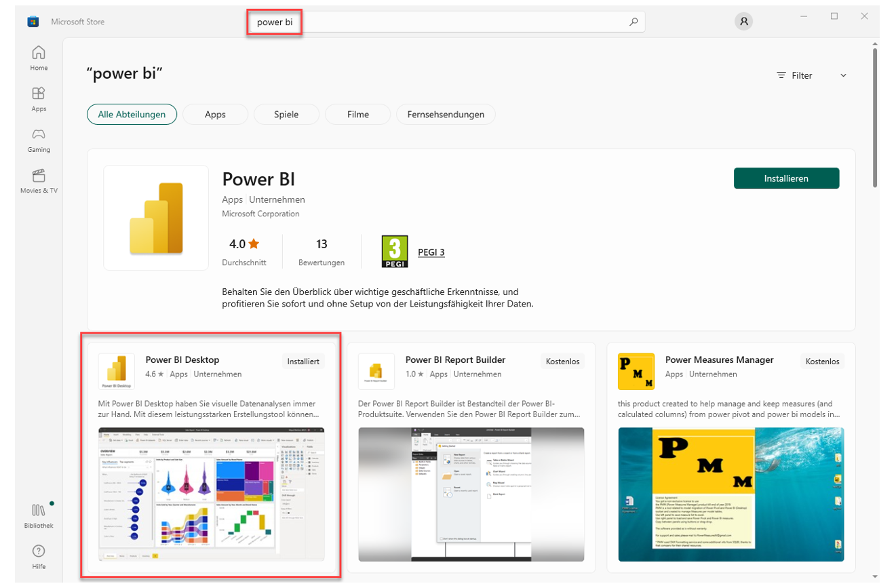
Task: Select the Alle Abteilungen filter tab
Action: pos(132,115)
